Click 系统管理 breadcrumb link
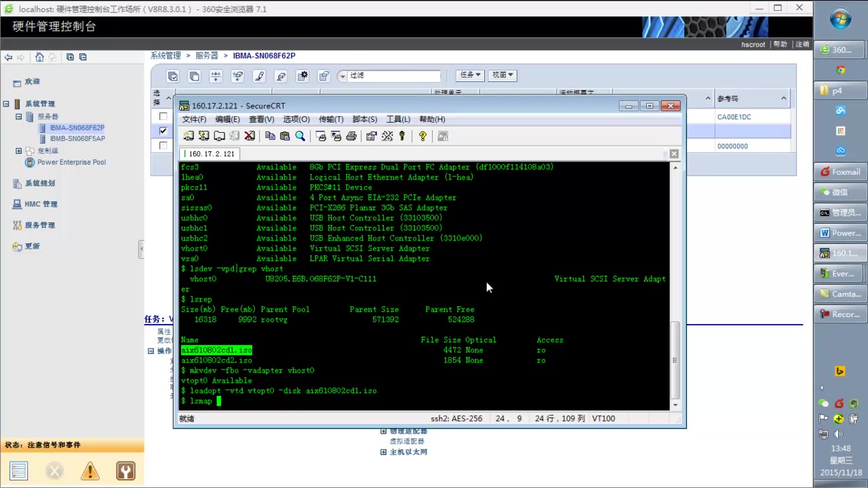Image resolution: width=868 pixels, height=488 pixels. point(165,56)
